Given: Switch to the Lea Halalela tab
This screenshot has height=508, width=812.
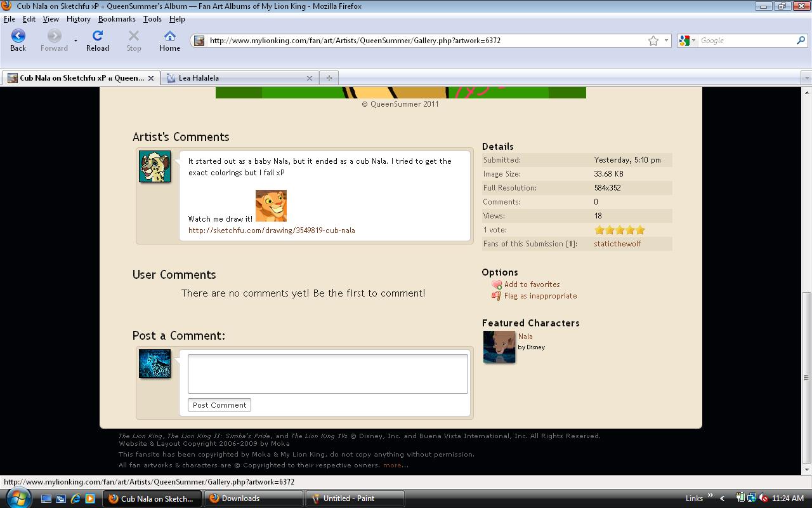Looking at the screenshot, I should [235, 78].
